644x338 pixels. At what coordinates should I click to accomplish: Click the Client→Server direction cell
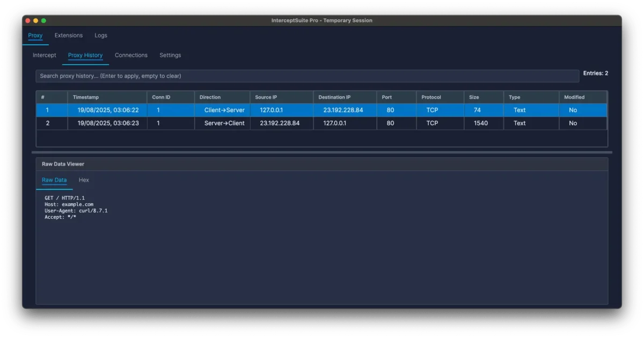click(224, 110)
